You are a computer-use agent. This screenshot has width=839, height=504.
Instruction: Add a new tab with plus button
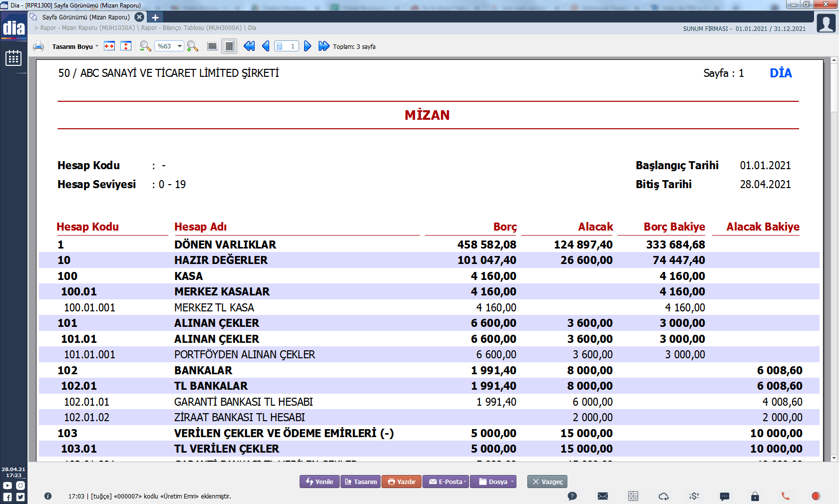click(x=155, y=17)
